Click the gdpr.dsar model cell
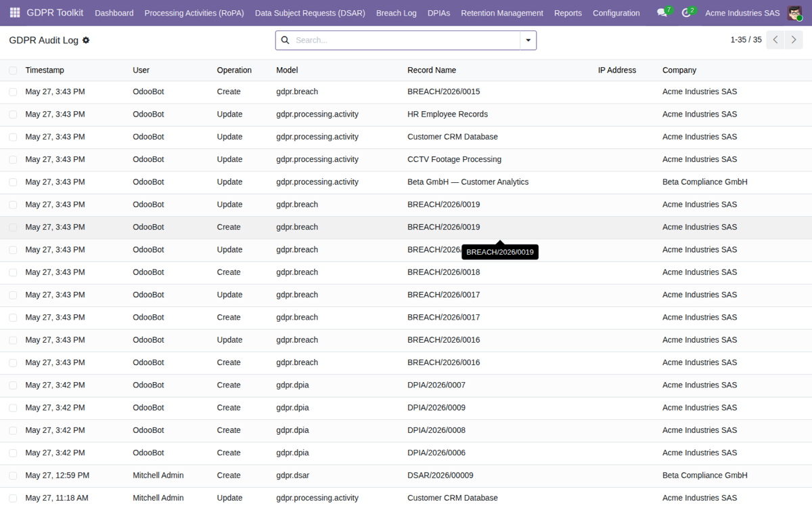Viewport: 812px width, 508px height. tap(293, 475)
